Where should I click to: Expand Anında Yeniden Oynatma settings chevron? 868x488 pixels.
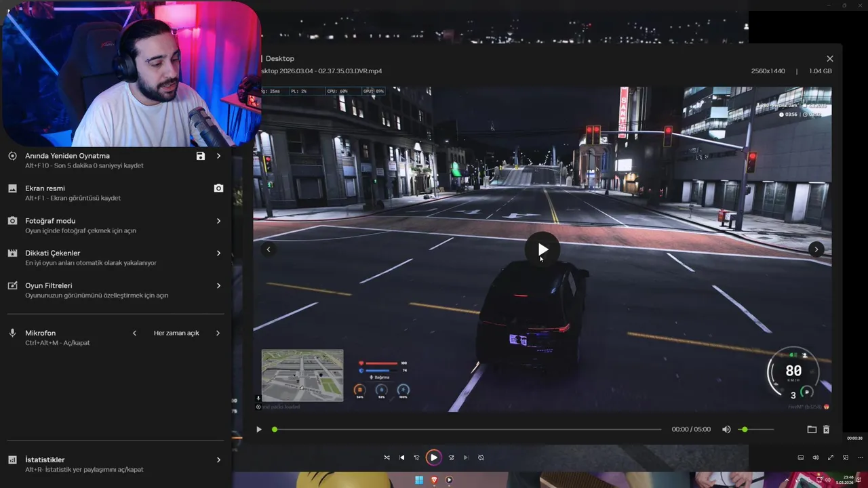coord(218,156)
